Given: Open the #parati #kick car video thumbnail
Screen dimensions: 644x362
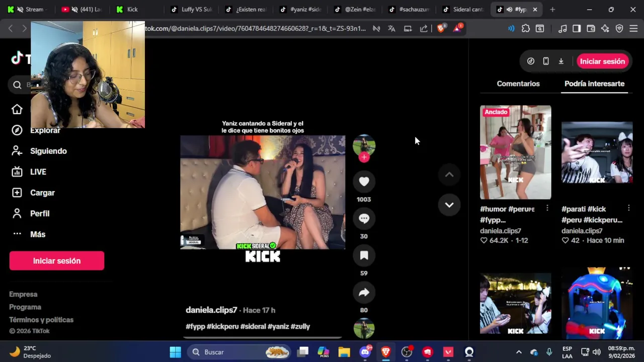Looking at the screenshot, I should click(x=597, y=152).
